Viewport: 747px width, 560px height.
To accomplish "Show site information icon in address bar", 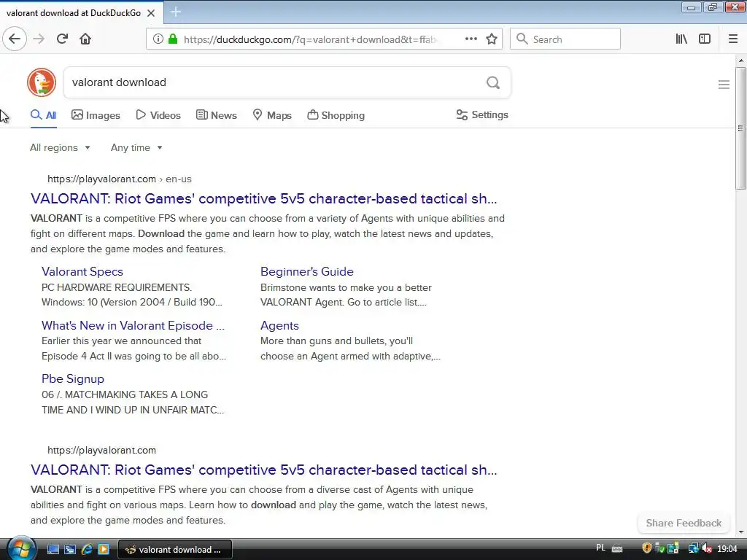I will [158, 39].
